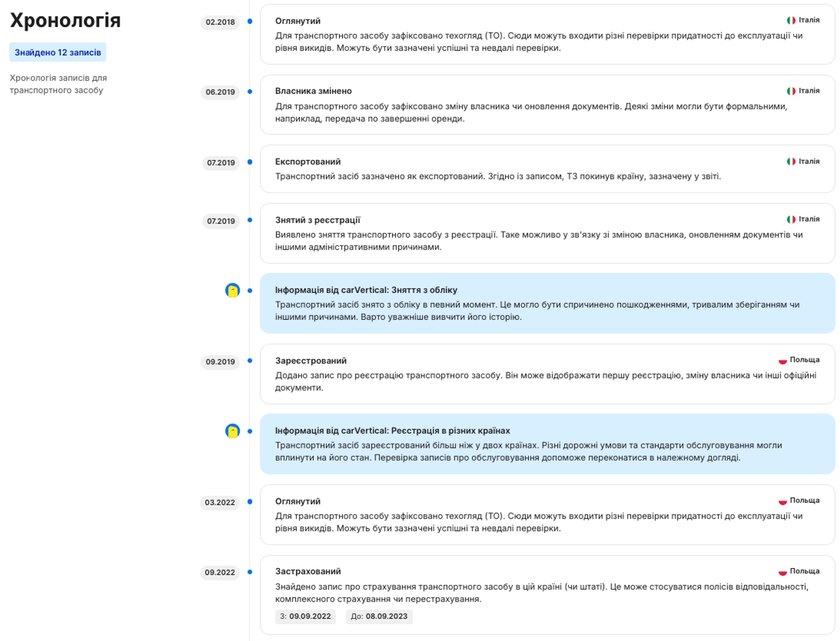The width and height of the screenshot is (840, 641).
Task: Click the Poland flag on Застрахований record
Action: [782, 572]
